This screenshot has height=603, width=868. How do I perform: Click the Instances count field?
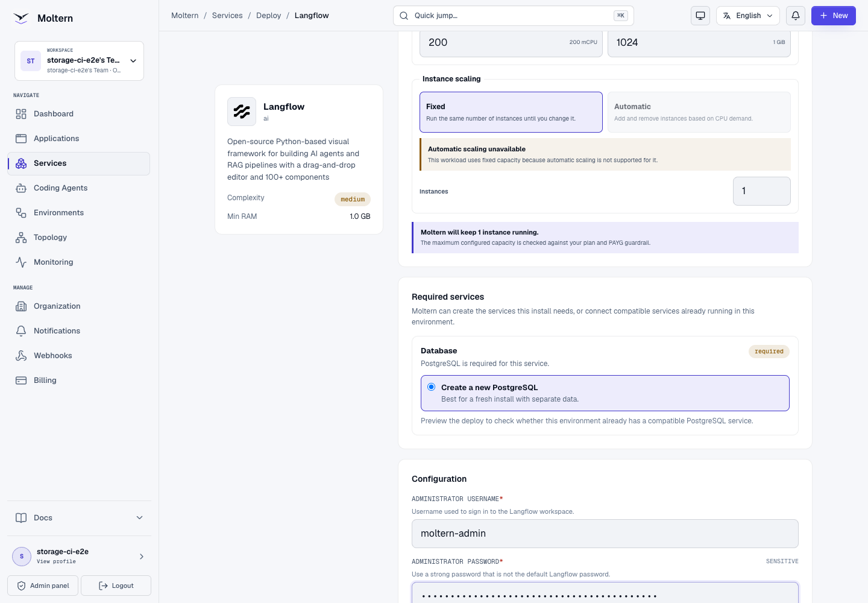(x=762, y=191)
